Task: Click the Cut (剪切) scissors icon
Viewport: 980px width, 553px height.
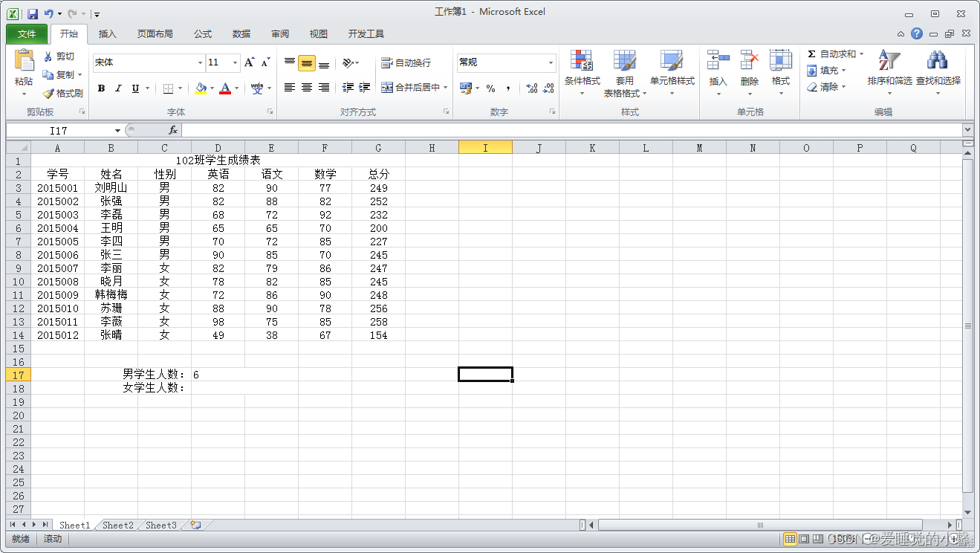Action: [48, 56]
